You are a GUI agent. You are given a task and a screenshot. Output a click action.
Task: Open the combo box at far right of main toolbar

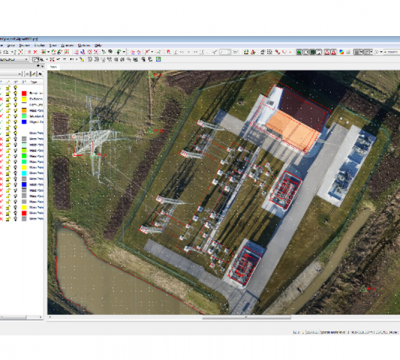(391, 52)
